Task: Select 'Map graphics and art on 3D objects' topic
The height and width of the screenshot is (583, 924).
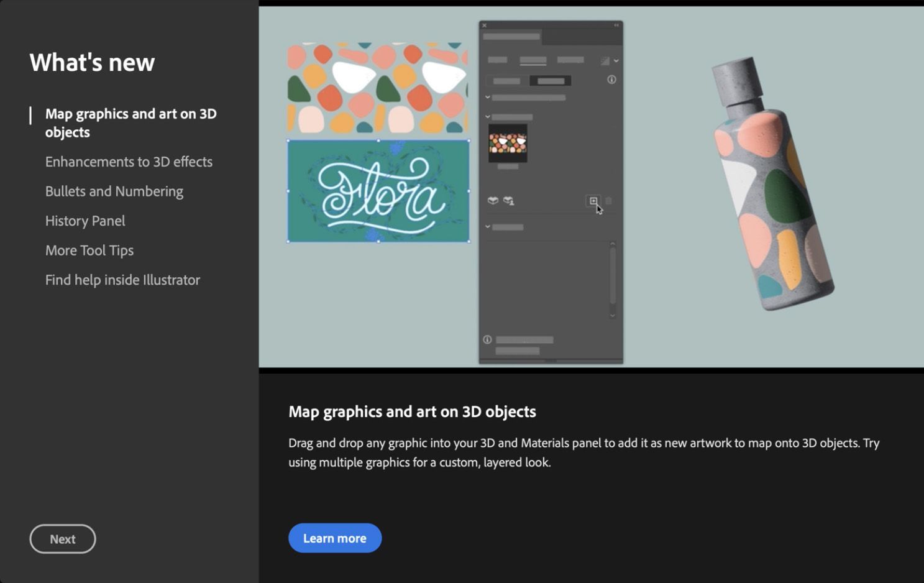Action: [130, 123]
